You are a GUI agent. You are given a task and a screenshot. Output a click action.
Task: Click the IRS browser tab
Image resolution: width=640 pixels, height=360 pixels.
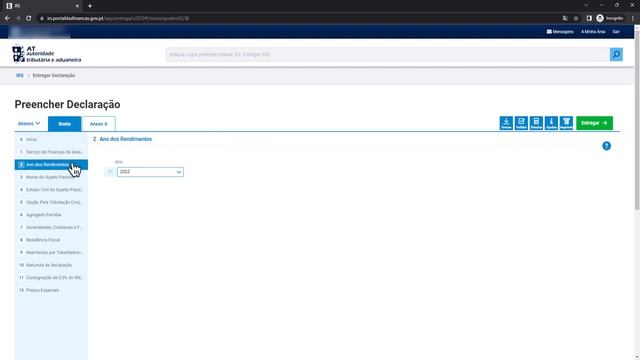point(41,6)
